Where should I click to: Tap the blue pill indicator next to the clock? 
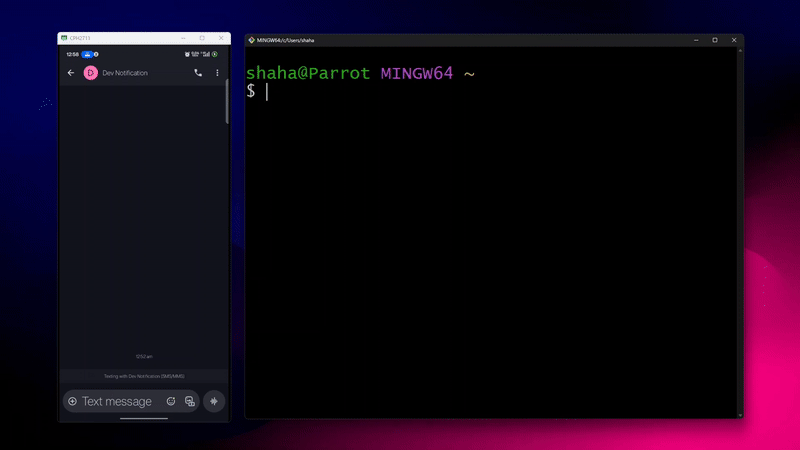[87, 54]
